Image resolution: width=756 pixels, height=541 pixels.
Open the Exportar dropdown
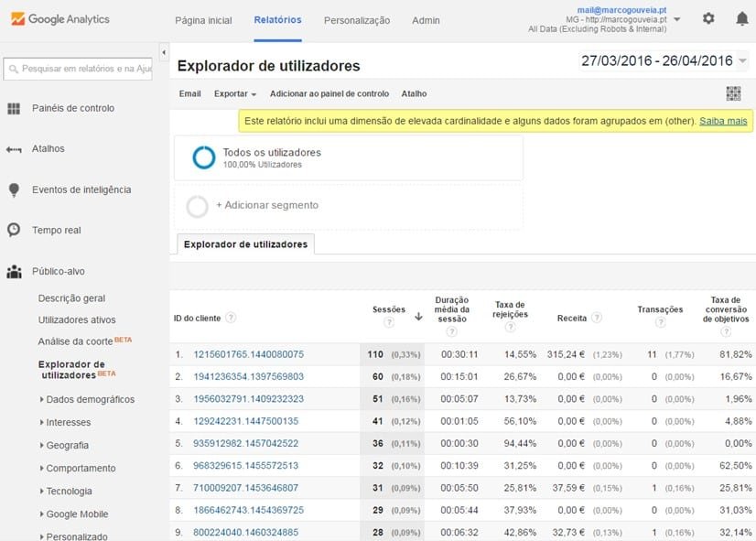coord(234,93)
